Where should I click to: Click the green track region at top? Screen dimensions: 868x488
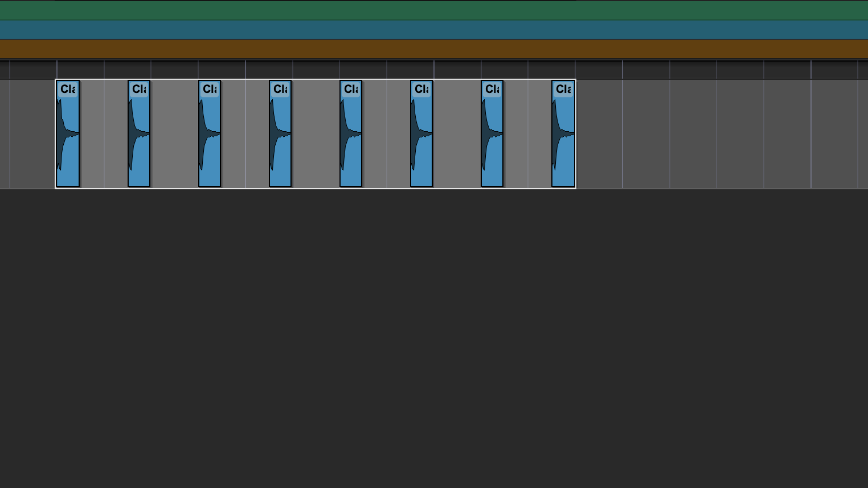(433, 10)
